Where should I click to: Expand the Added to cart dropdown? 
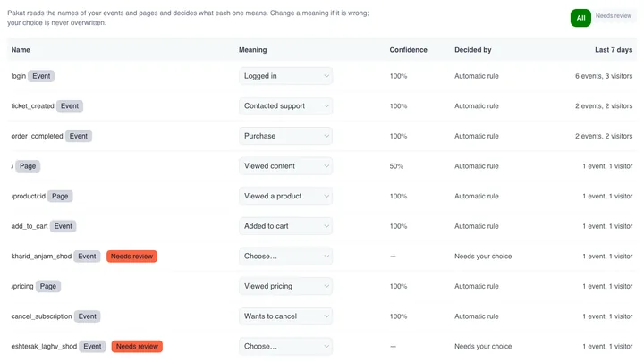[x=285, y=226]
